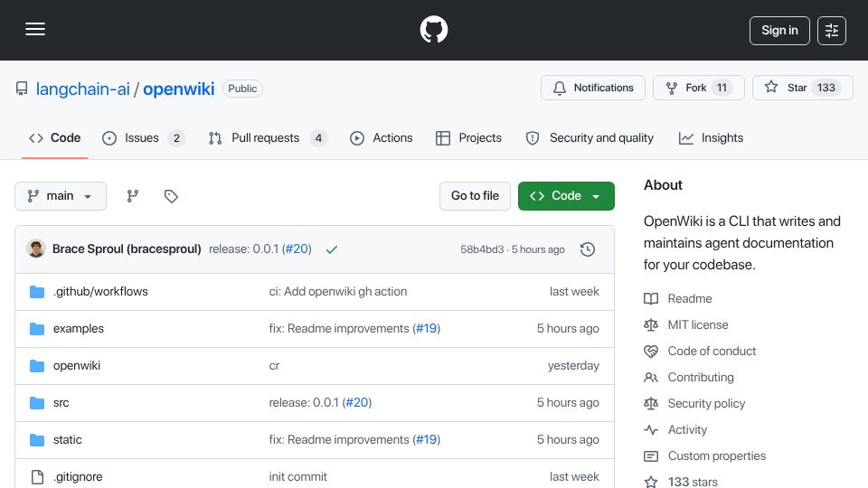
Task: Click the folder icon beside .github/workflows
Action: [x=37, y=292]
